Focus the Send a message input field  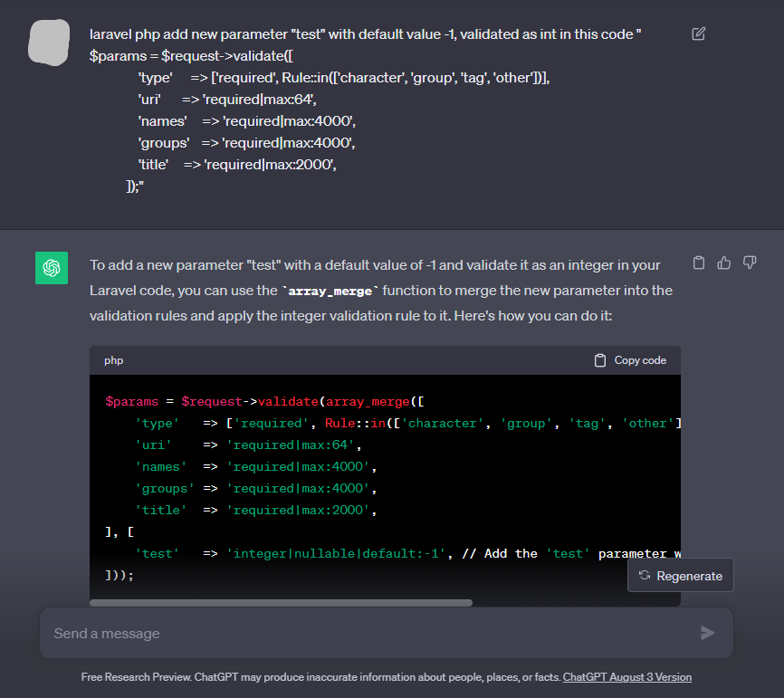click(x=362, y=633)
